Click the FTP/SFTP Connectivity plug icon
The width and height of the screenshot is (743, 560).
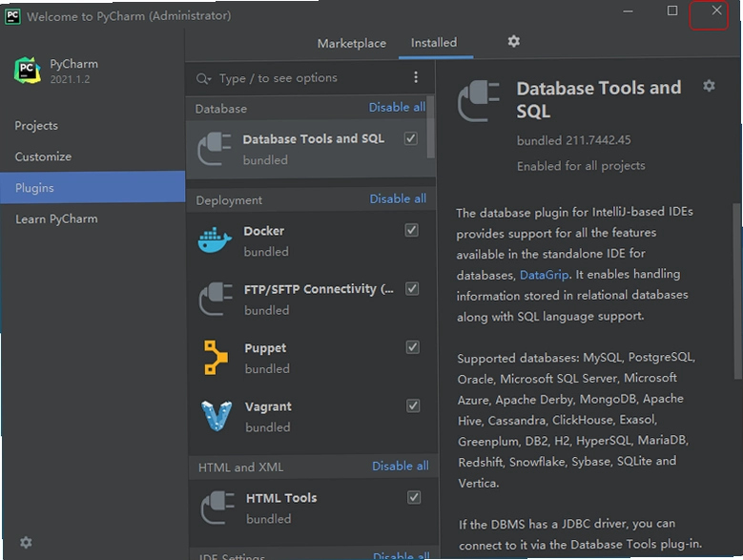click(x=216, y=299)
